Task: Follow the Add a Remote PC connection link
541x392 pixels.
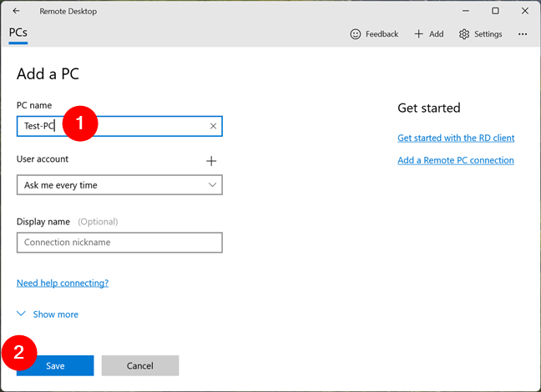Action: 456,160
